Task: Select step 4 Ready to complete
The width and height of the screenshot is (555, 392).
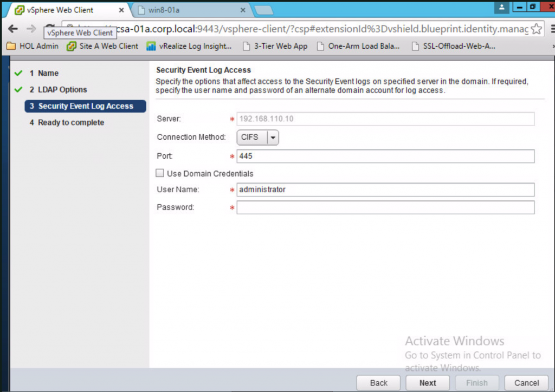Action: [70, 122]
